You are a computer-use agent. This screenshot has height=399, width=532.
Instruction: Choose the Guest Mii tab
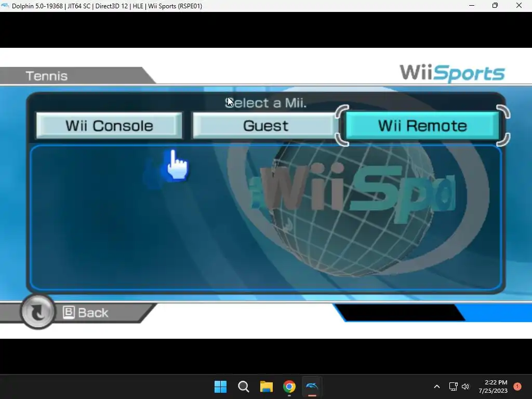coord(265,126)
